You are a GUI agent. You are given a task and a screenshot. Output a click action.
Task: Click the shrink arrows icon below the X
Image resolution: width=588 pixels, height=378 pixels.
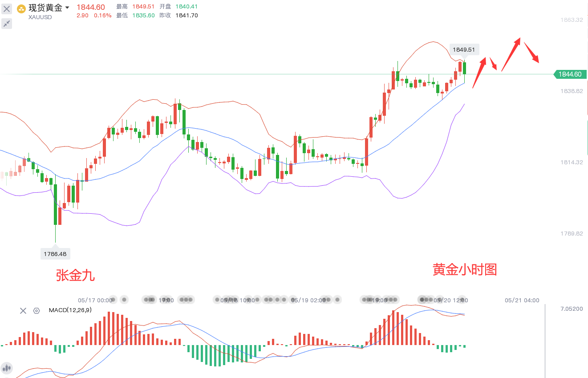pyautogui.click(x=7, y=24)
